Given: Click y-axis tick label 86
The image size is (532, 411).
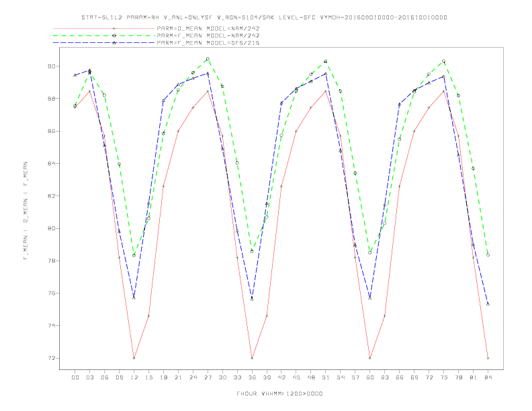Looking at the screenshot, I should point(51,131).
